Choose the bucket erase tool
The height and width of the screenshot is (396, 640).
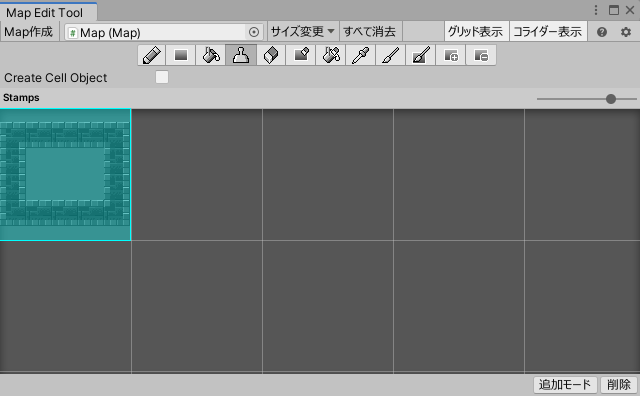click(x=331, y=55)
